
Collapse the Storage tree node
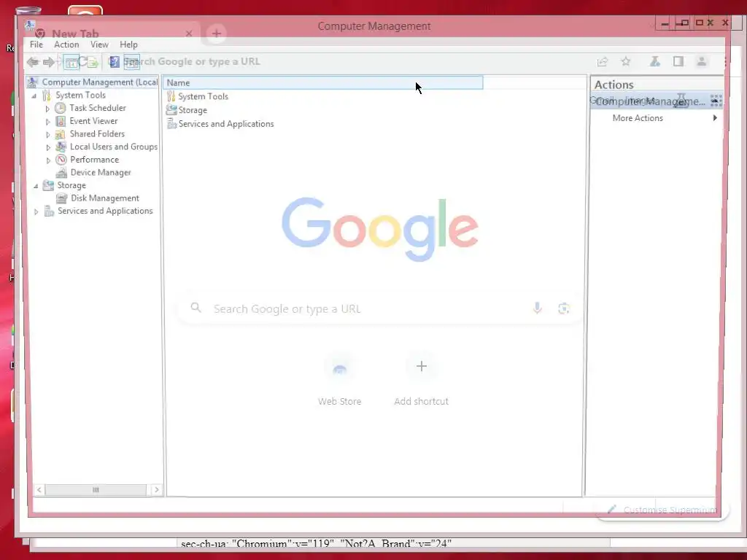coord(36,186)
